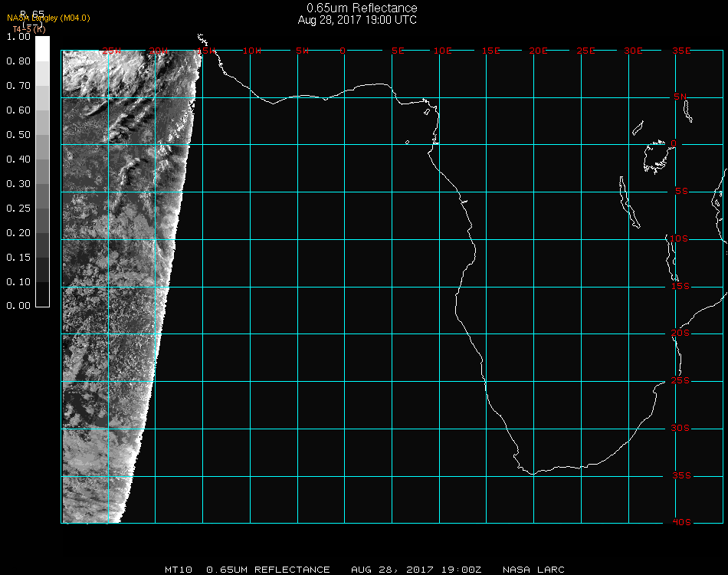
Task: Click the footer "AUG 28, 2017 19:00Z" text
Action: (x=416, y=570)
